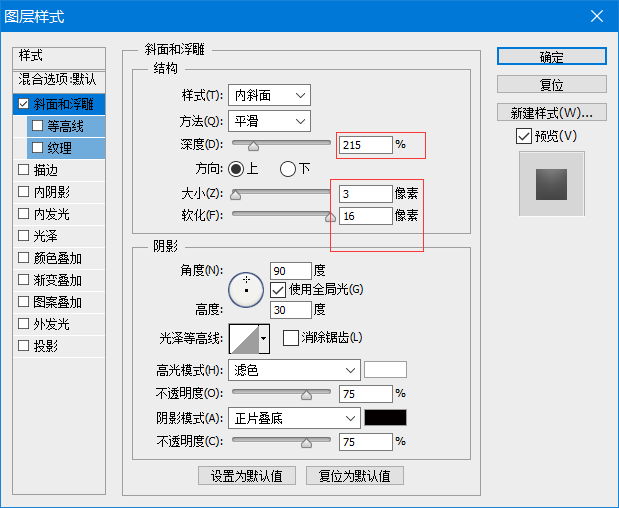This screenshot has width=619, height=508.
Task: Enable the 等高线 checkbox
Action: point(38,126)
